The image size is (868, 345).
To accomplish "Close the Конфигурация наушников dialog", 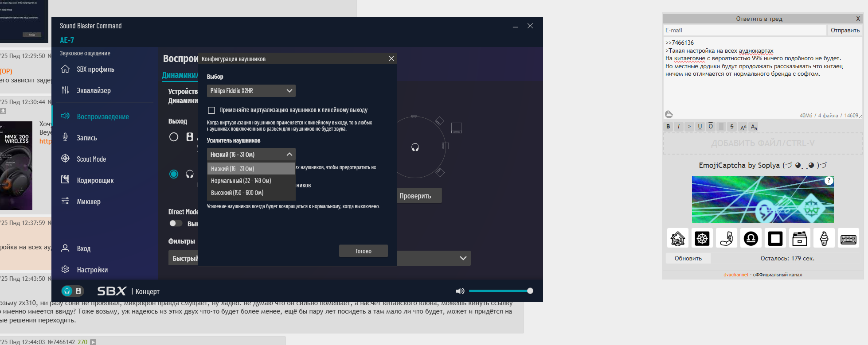I will [x=391, y=58].
